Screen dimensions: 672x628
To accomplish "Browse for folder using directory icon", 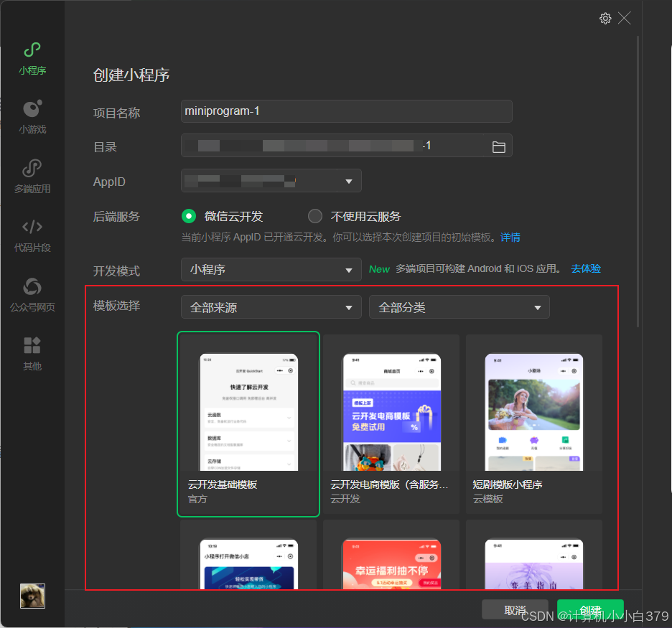I will point(498,147).
